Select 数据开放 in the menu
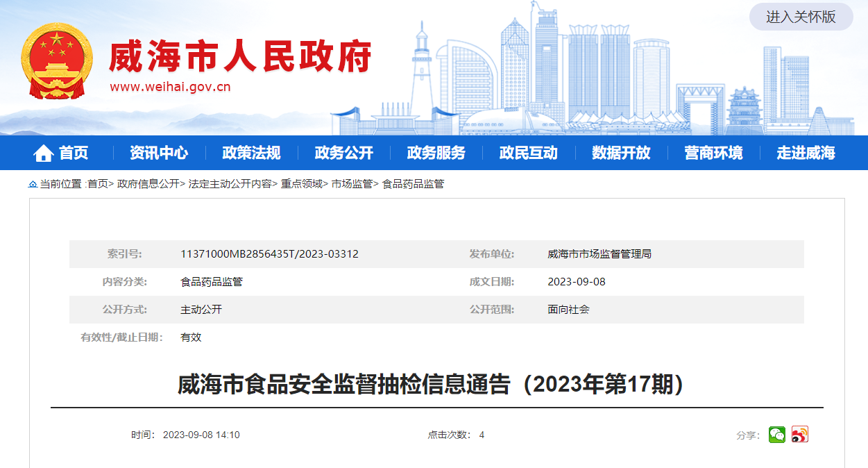Image resolution: width=868 pixels, height=468 pixels. [621, 153]
